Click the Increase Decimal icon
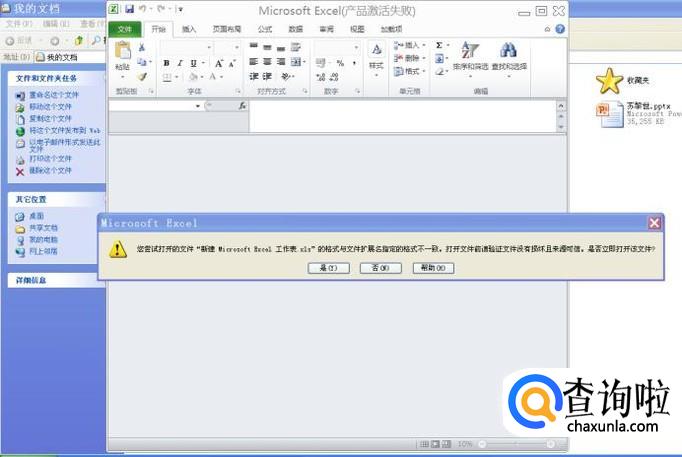This screenshot has height=457, width=682. pyautogui.click(x=321, y=77)
